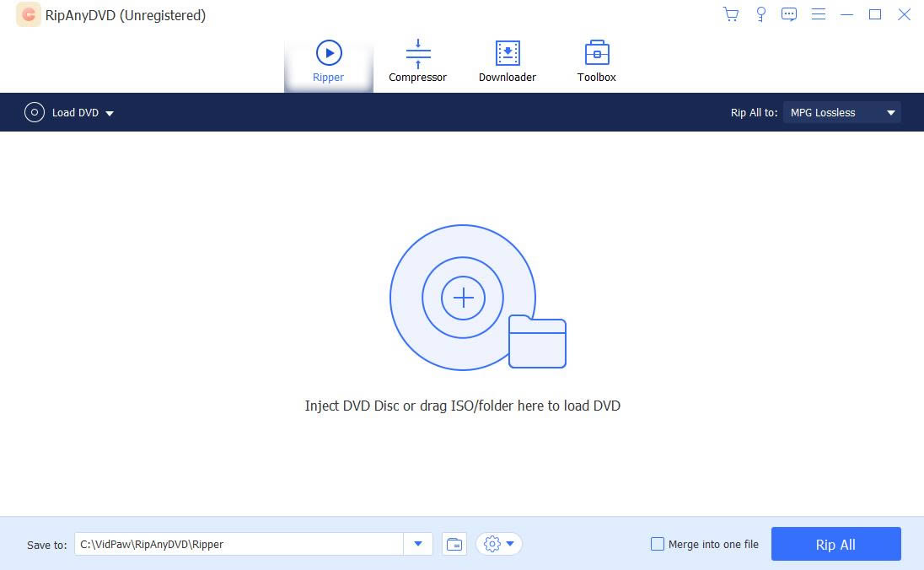
Task: Click the 'Inject DVD Disc or drag ISO/folder' text
Action: click(x=463, y=406)
